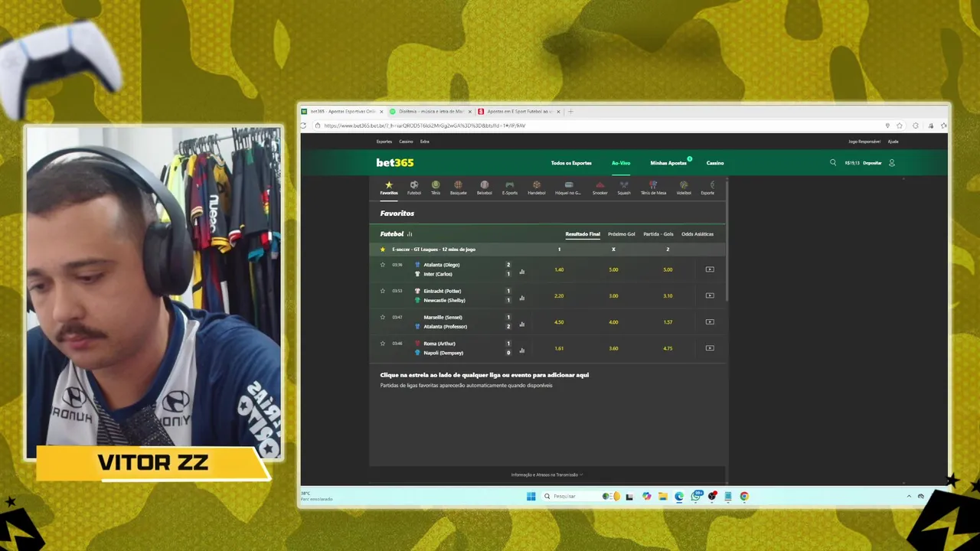Favorite the Eintracht (Potter) match star
This screenshot has height=551, width=980.
point(383,291)
